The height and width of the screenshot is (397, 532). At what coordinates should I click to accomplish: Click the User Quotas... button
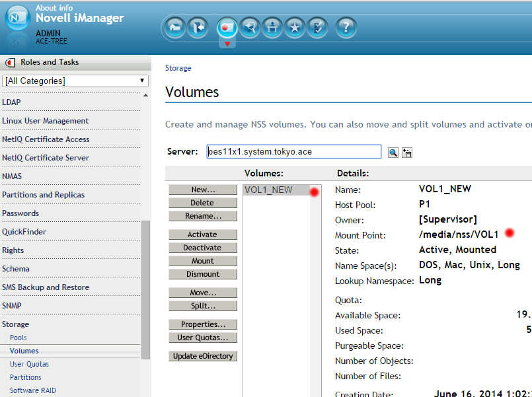tap(203, 338)
